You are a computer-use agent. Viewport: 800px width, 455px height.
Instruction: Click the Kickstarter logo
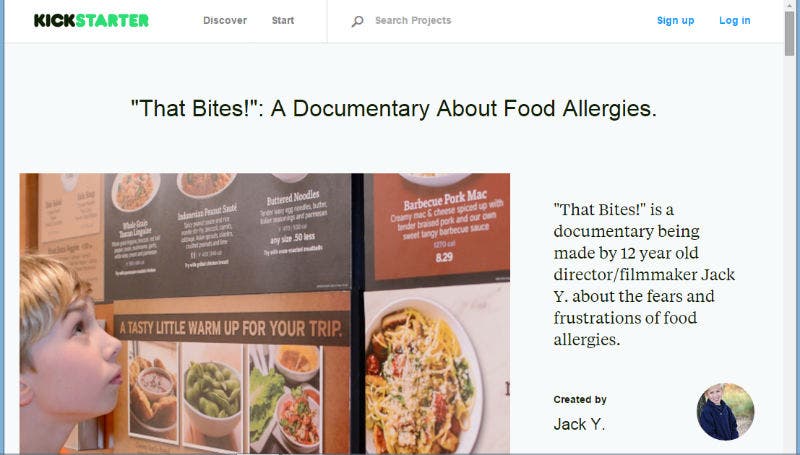pos(91,20)
